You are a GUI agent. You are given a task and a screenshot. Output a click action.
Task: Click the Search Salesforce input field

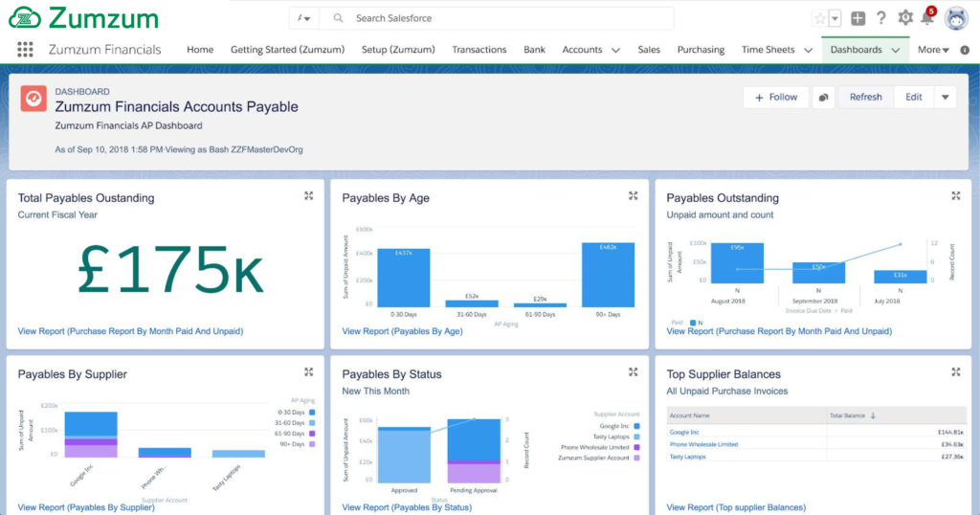[x=497, y=18]
